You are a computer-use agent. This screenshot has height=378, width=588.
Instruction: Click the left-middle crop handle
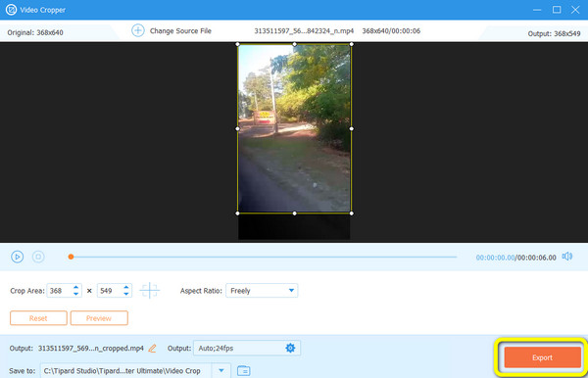click(237, 129)
